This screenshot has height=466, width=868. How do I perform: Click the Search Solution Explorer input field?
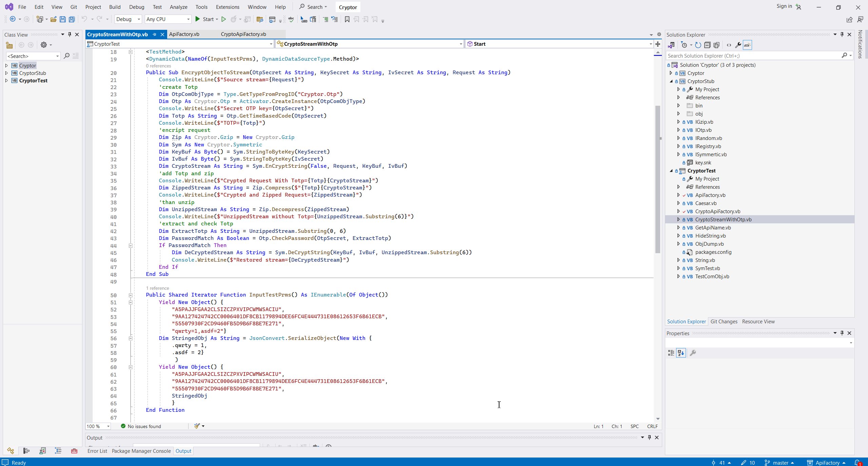click(753, 56)
